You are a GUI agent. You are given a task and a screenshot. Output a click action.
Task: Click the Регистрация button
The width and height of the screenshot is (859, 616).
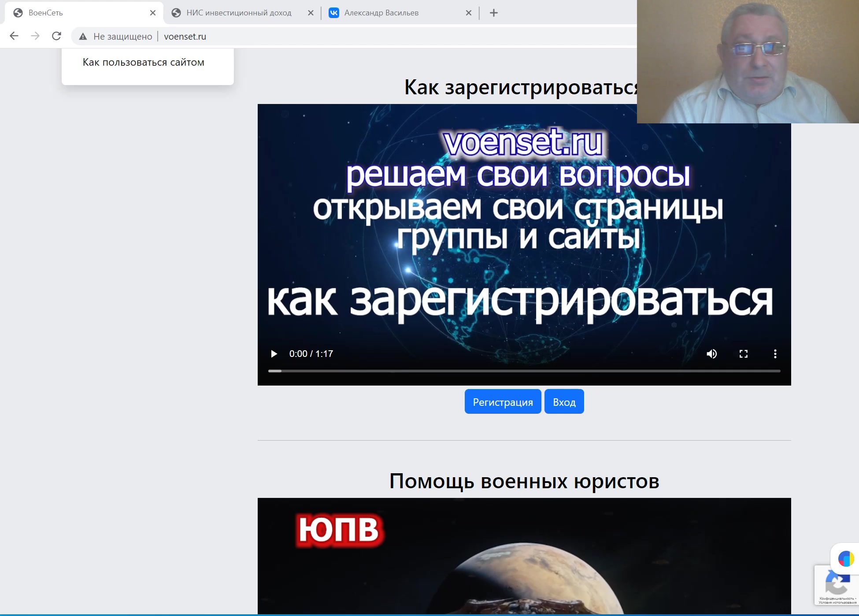[503, 401]
